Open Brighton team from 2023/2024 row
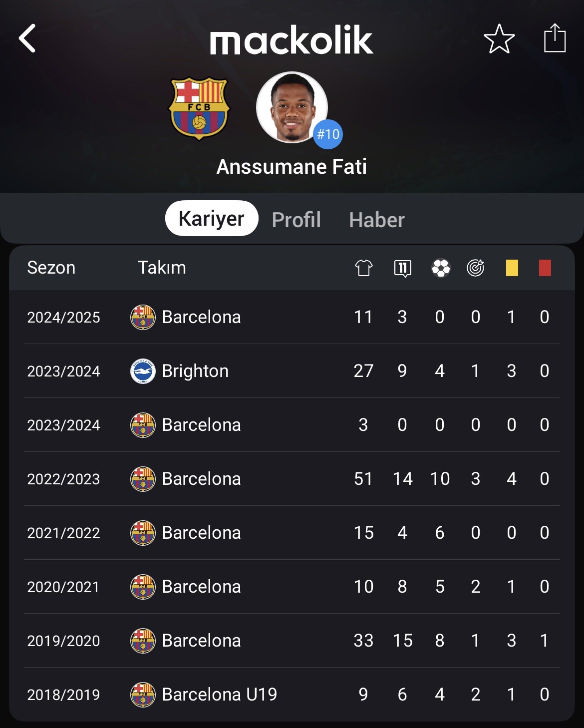 195,371
